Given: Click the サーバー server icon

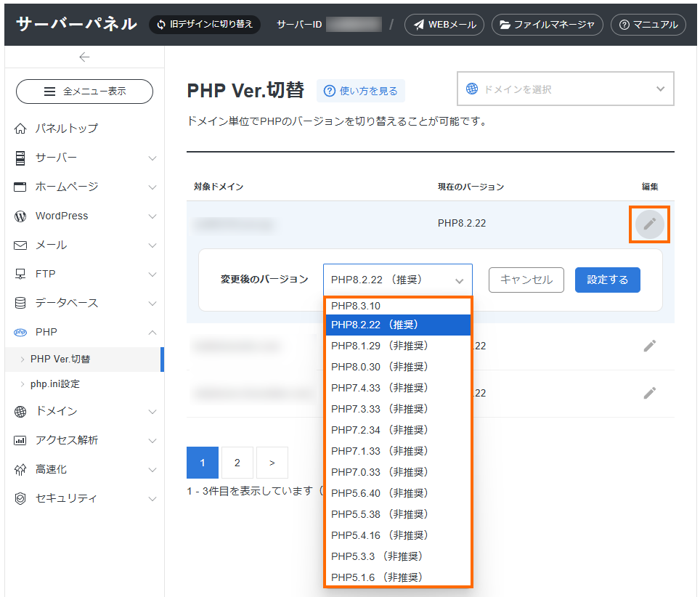Looking at the screenshot, I should coord(20,158).
